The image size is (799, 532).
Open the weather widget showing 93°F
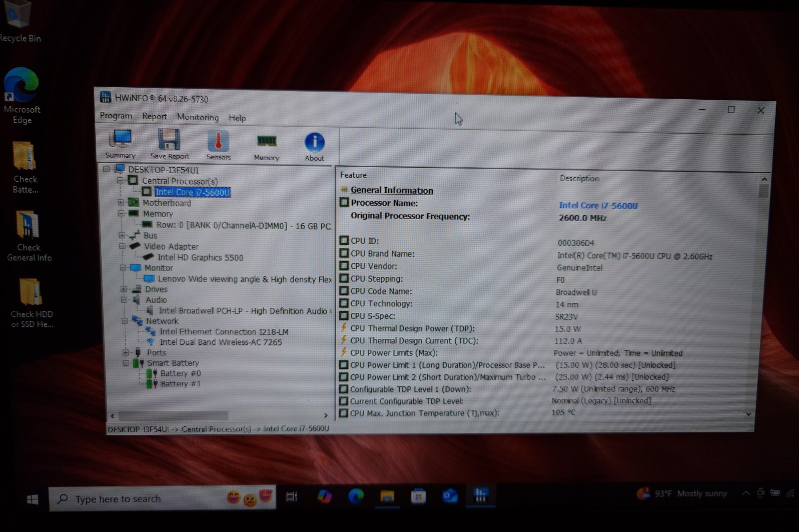[682, 494]
